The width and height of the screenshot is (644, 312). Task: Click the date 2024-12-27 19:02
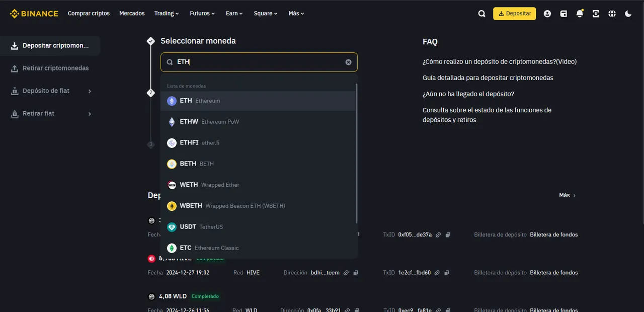click(188, 273)
